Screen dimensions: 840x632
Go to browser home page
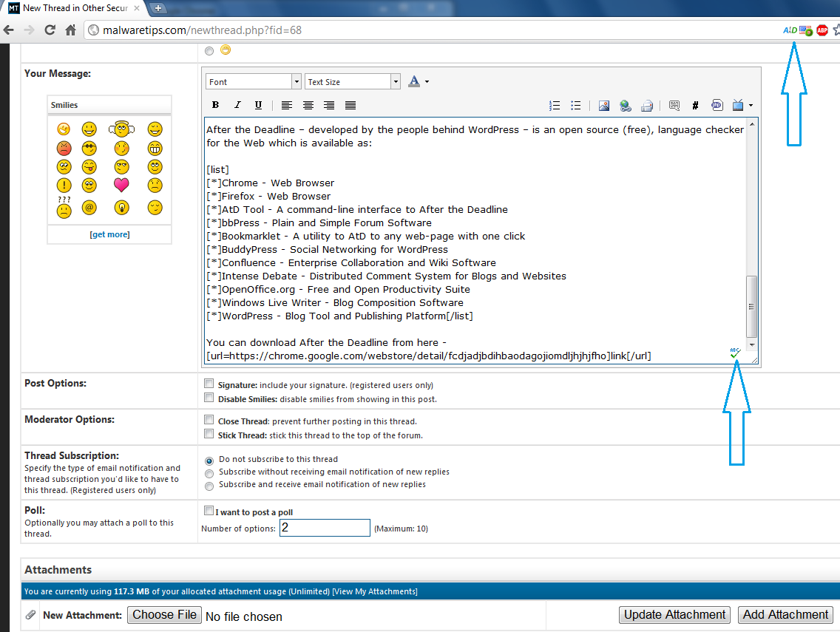point(71,30)
